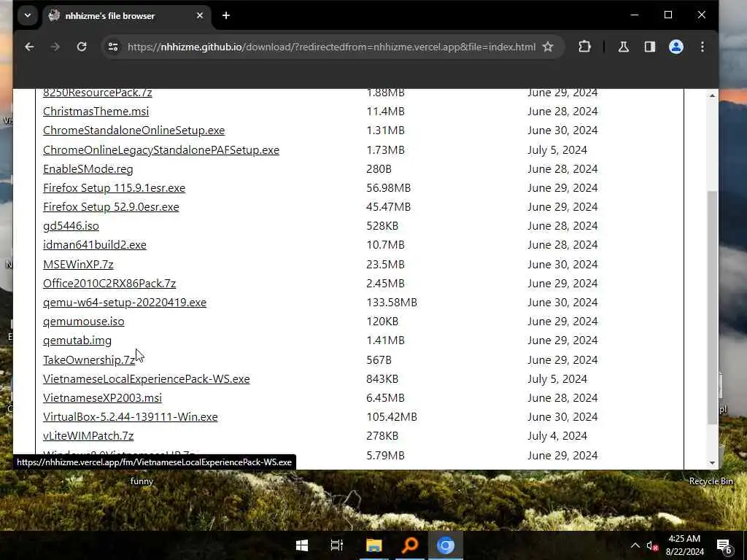Open Chrome Labs flask icon
The width and height of the screenshot is (747, 560).
point(623,47)
